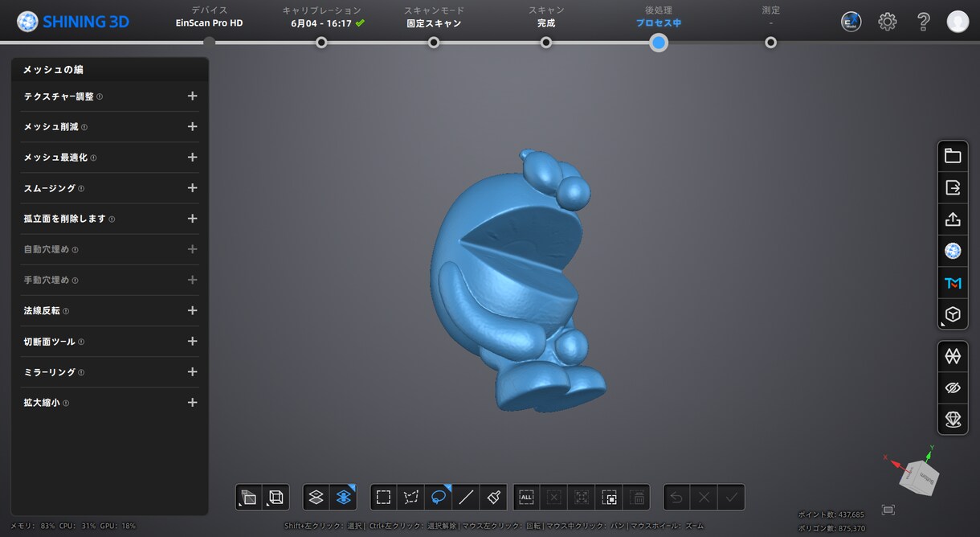Click the メモリ usage status text
Screen dimensions: 980x537
pyautogui.click(x=33, y=526)
